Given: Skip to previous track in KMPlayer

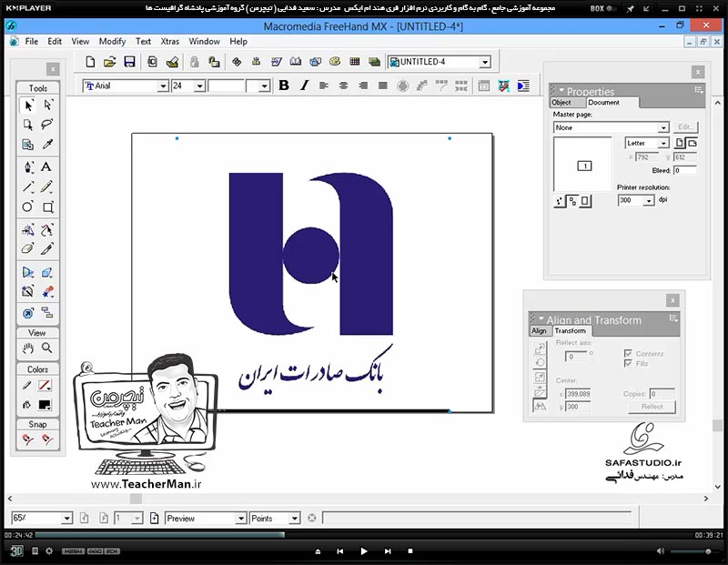Looking at the screenshot, I should pos(339,551).
